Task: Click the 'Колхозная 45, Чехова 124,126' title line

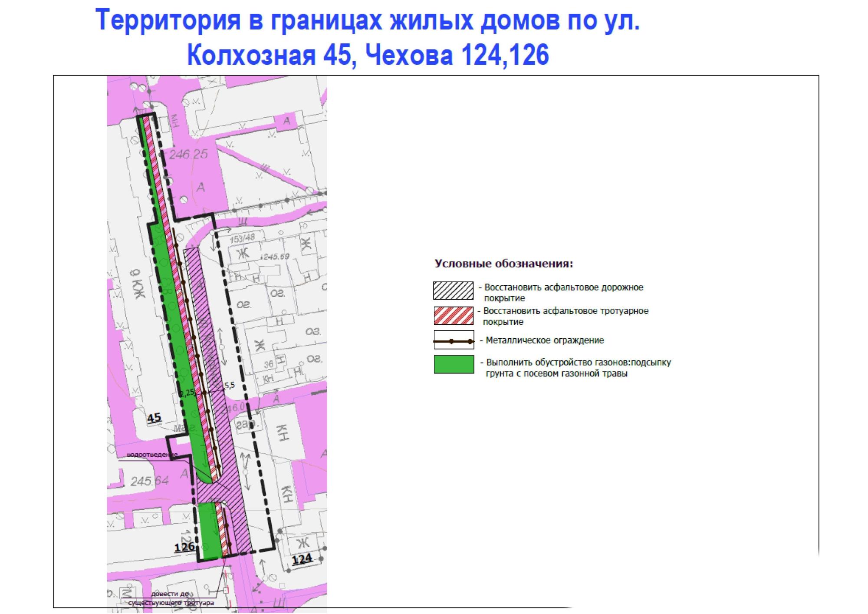Action: 368,56
